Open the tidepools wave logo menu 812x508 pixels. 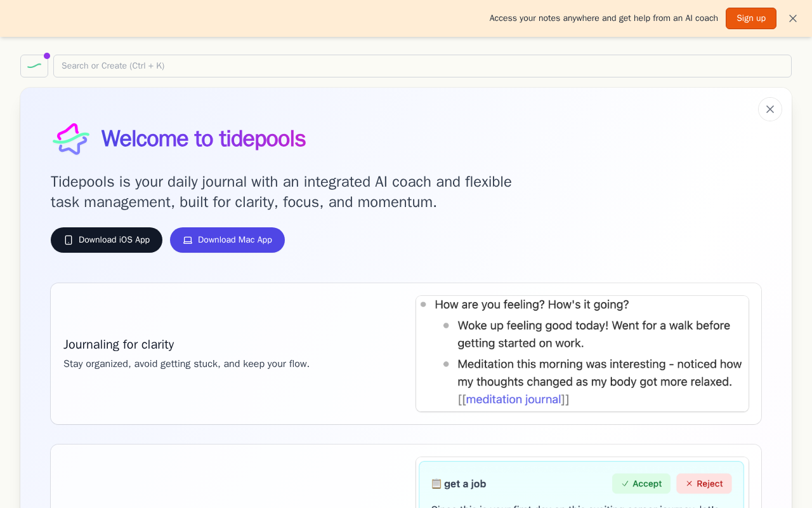pyautogui.click(x=34, y=66)
